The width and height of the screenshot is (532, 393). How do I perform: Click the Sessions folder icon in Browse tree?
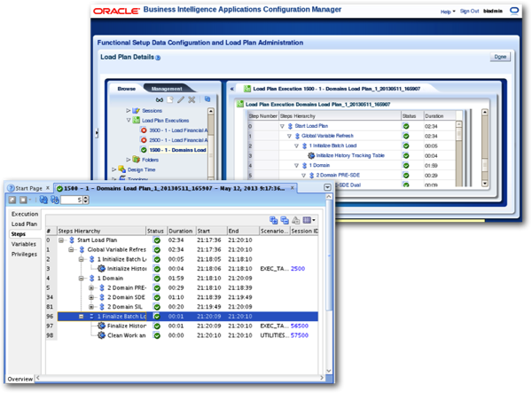(136, 111)
